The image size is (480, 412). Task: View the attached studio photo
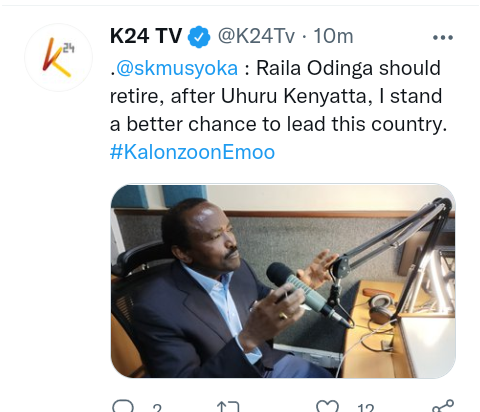point(283,281)
